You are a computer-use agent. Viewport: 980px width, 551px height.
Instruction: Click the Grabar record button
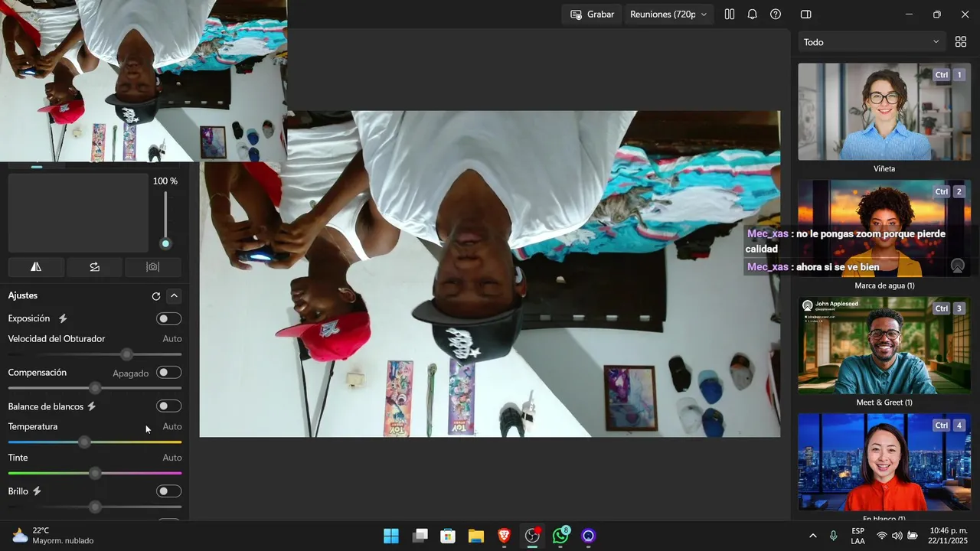coord(592,15)
